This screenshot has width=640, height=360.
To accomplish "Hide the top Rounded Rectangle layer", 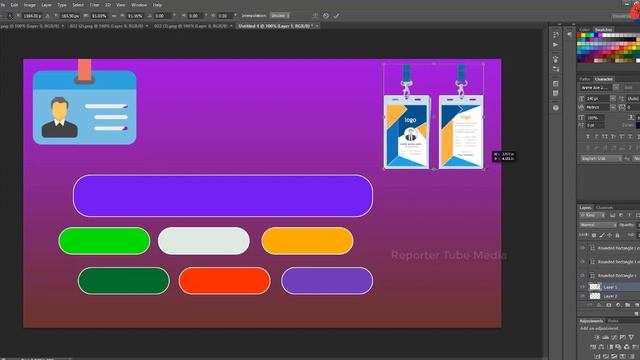I will click(582, 248).
